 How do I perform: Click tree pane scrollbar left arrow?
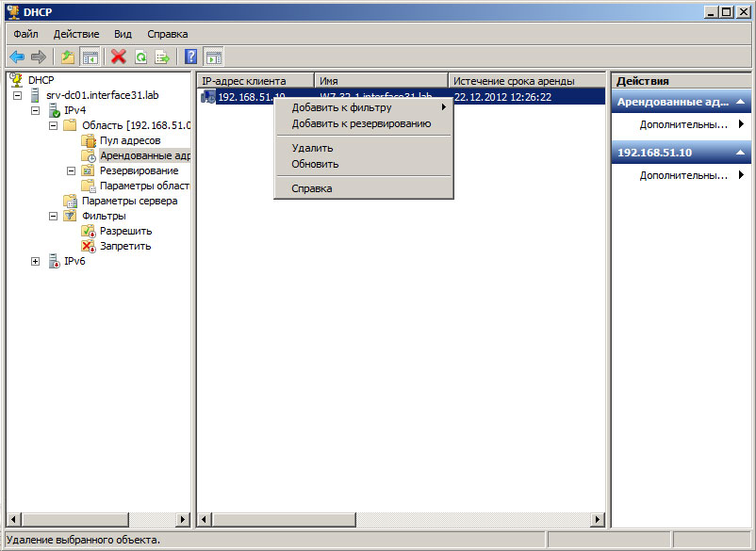13,520
